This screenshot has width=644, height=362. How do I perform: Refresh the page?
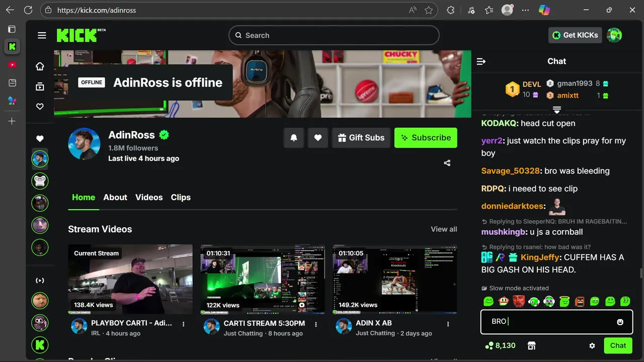(28, 10)
